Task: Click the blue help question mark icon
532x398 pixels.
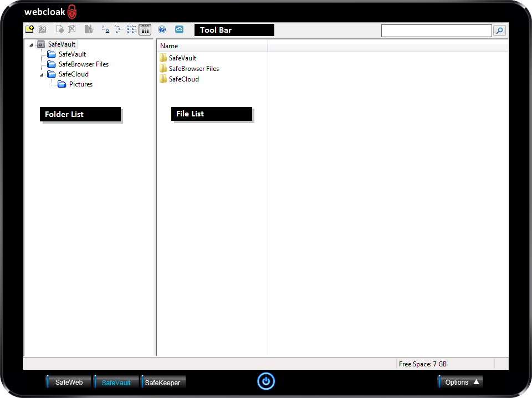Action: click(162, 29)
